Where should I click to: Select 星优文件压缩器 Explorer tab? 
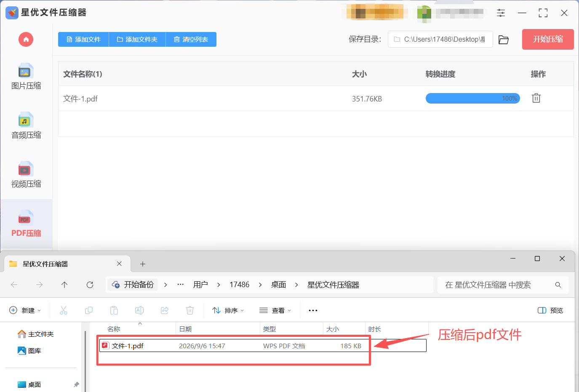(67, 264)
